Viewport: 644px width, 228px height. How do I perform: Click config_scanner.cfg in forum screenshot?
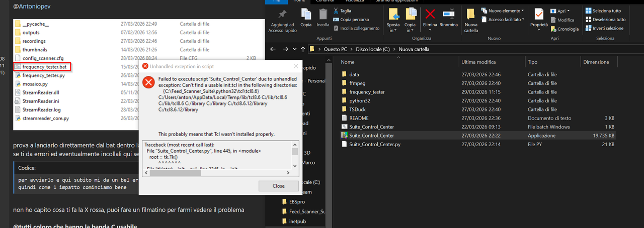tap(43, 58)
